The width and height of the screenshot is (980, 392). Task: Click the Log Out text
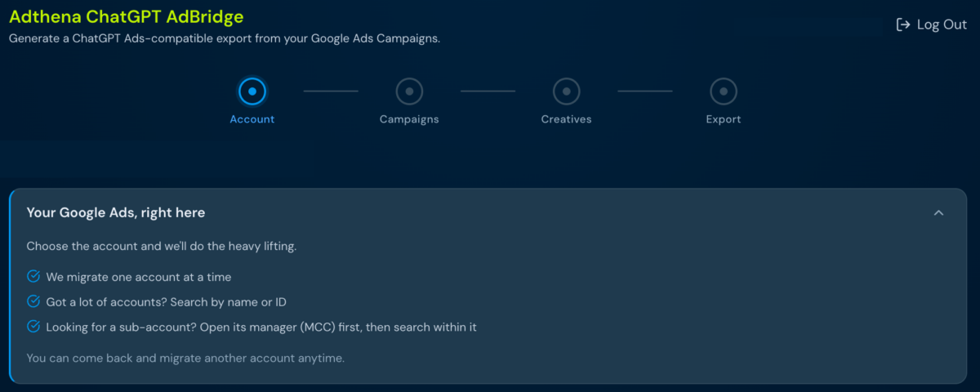point(942,24)
